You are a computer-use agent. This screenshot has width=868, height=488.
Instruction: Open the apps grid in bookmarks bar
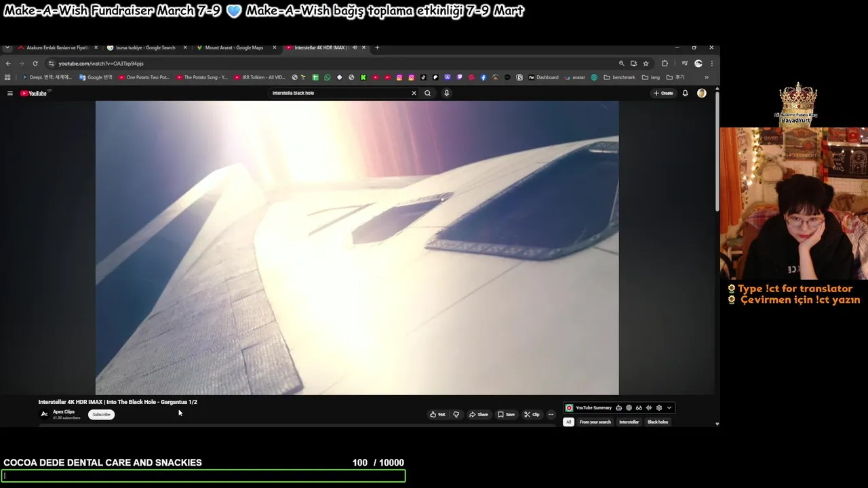pyautogui.click(x=7, y=77)
